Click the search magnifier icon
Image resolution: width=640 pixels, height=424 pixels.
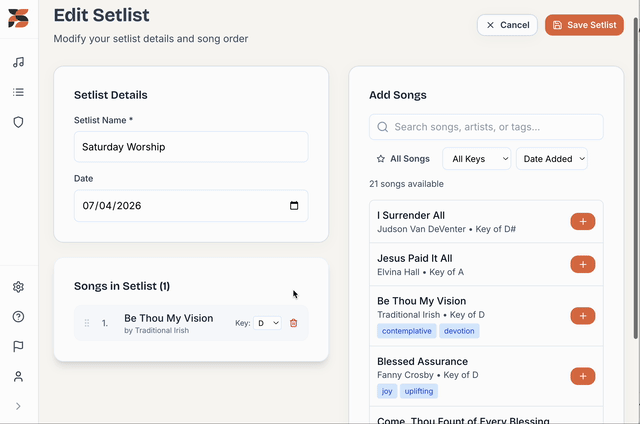(x=382, y=127)
